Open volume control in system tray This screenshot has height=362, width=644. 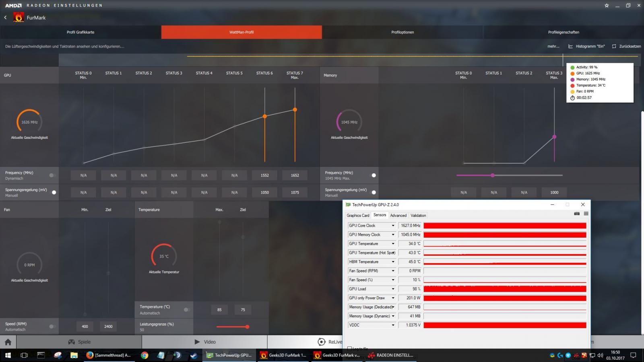click(600, 355)
